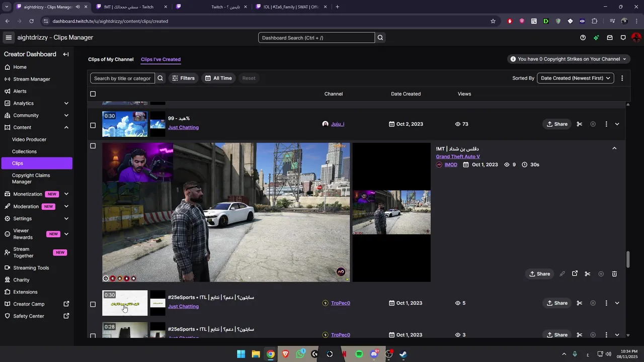Open Steam from the taskbar

click(404, 354)
